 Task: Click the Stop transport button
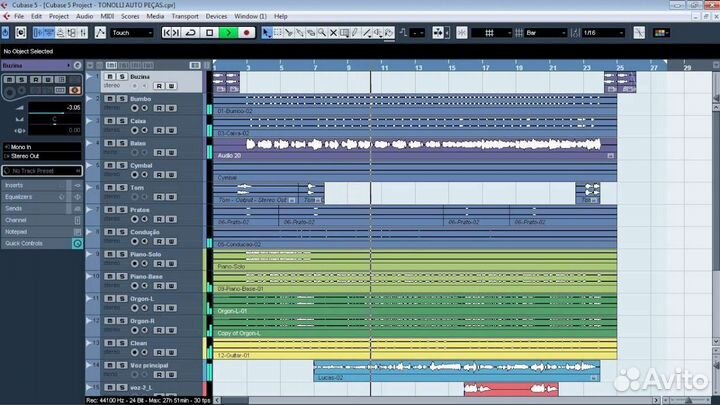(x=210, y=33)
